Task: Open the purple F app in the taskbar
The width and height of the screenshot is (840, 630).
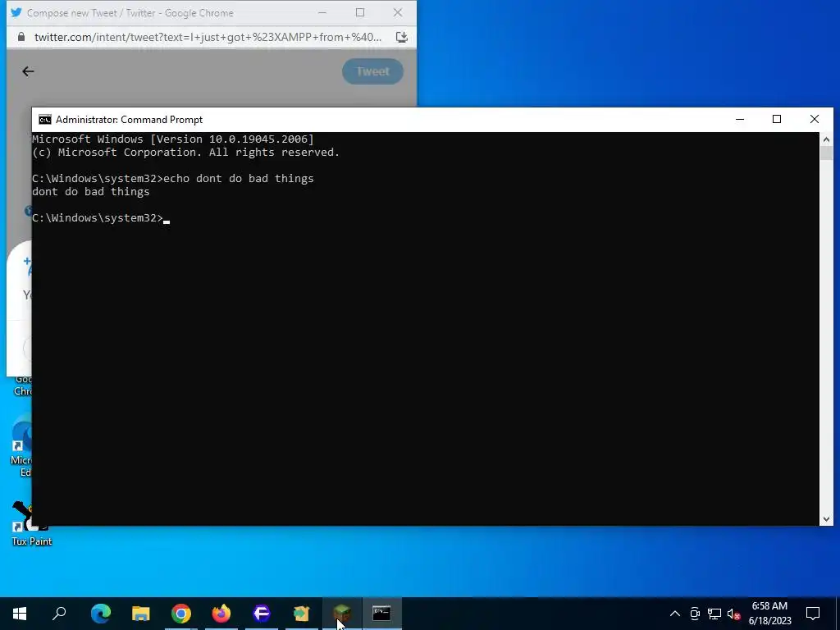Action: (262, 614)
